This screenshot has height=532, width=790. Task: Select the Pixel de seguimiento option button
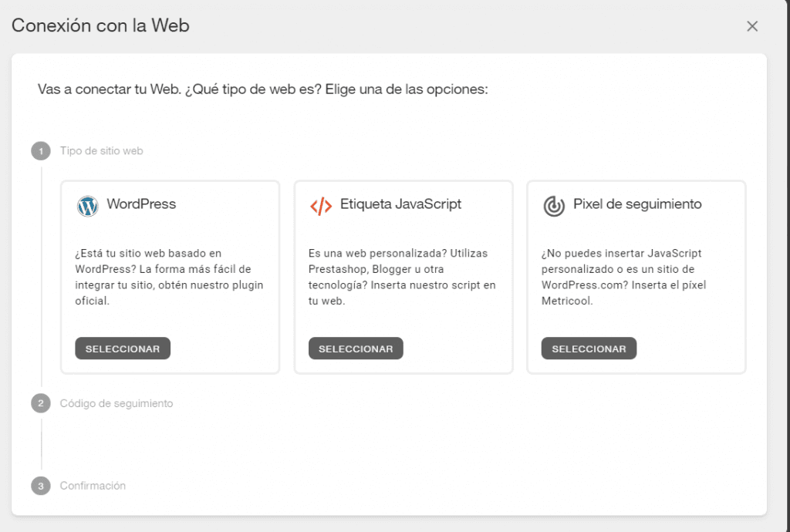coord(589,348)
